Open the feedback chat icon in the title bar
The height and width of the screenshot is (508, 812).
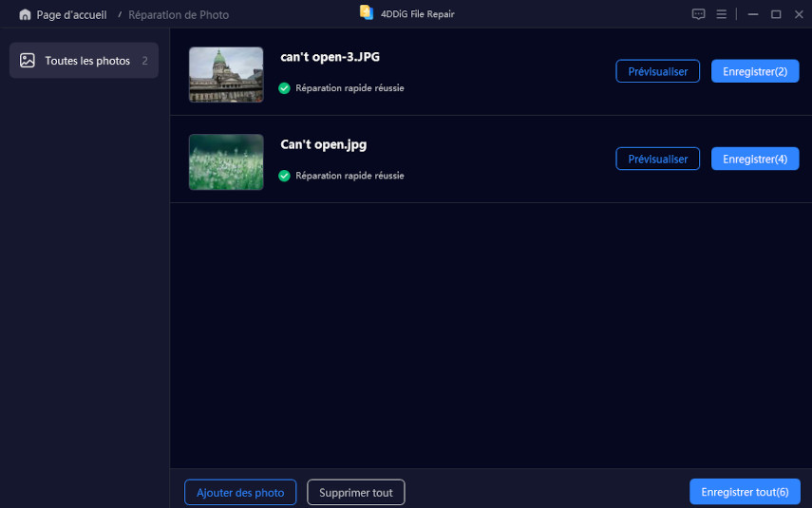pyautogui.click(x=698, y=14)
